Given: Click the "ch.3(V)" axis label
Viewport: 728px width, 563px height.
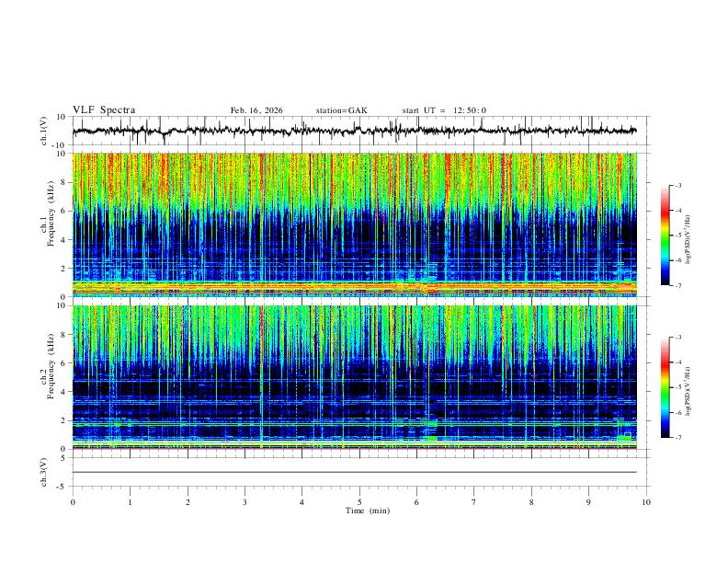Looking at the screenshot, I should pyautogui.click(x=44, y=472).
